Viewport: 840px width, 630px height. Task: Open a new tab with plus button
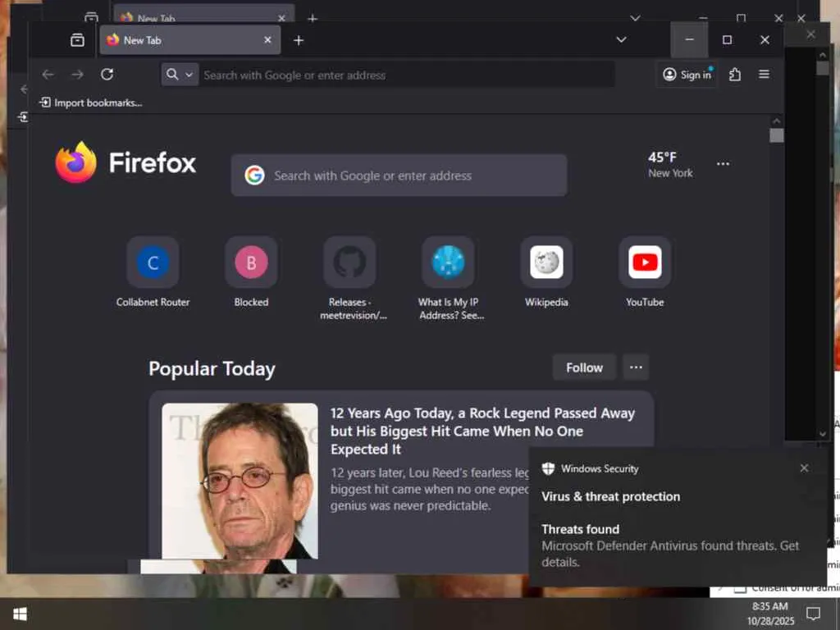tap(299, 40)
